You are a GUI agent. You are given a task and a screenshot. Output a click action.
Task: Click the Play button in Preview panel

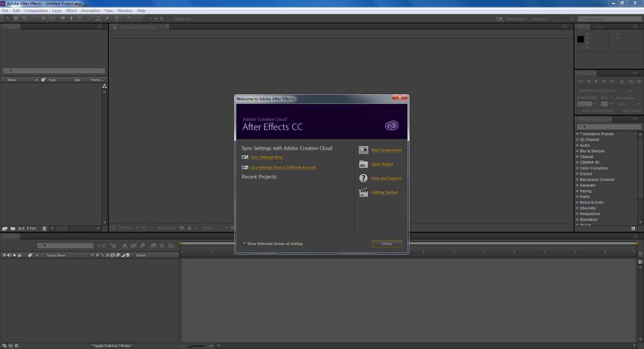point(596,81)
